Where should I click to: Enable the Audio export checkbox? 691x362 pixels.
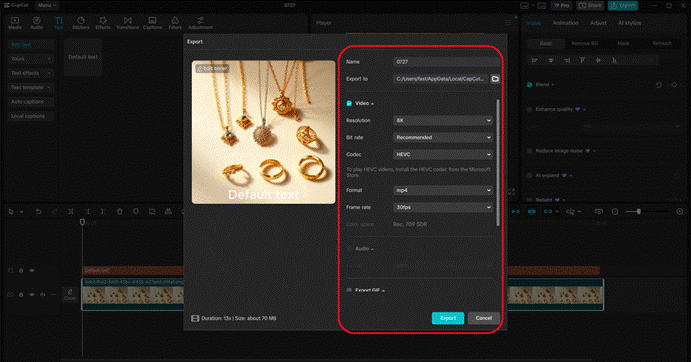[x=349, y=249]
